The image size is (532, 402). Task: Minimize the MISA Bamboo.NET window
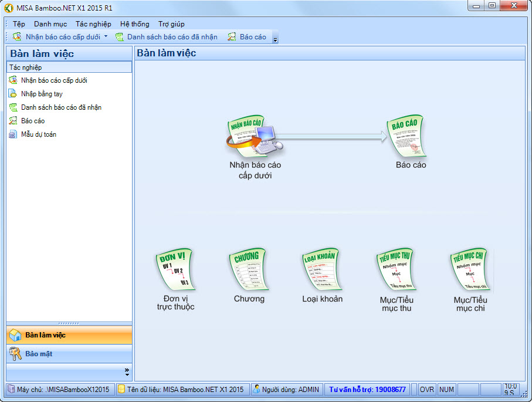coord(476,6)
